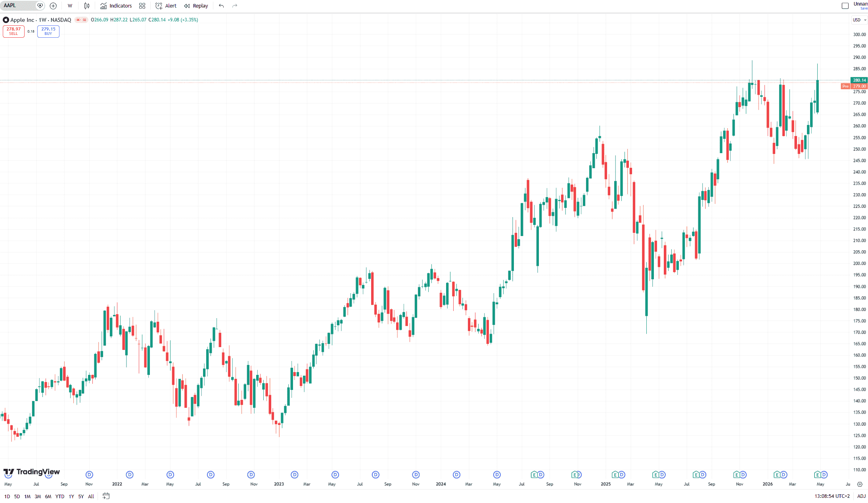This screenshot has height=503, width=868.
Task: Click dividend marker after 2024 label
Action: click(456, 475)
